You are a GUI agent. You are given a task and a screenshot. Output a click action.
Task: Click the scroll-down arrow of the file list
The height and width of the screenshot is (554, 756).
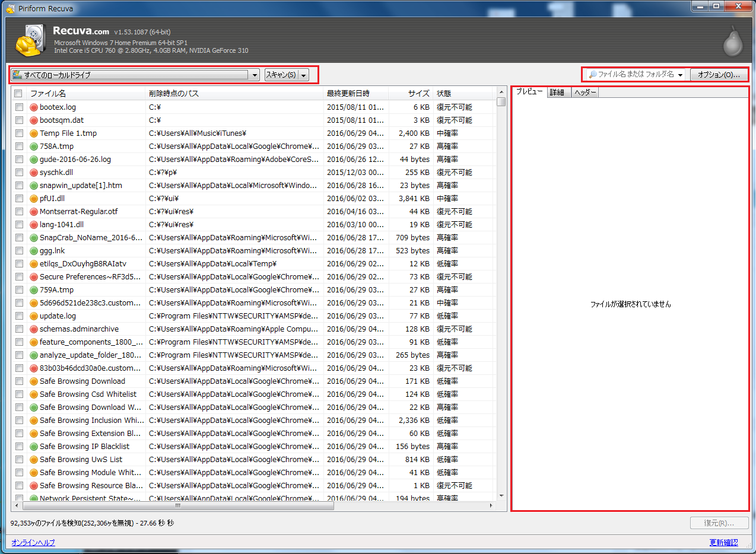(501, 496)
